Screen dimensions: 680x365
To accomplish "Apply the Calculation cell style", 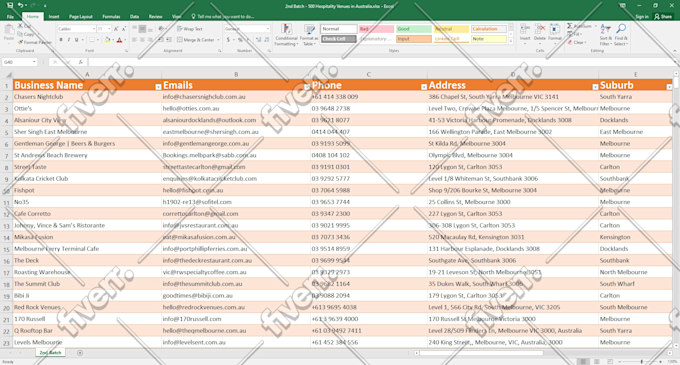I will (x=488, y=29).
